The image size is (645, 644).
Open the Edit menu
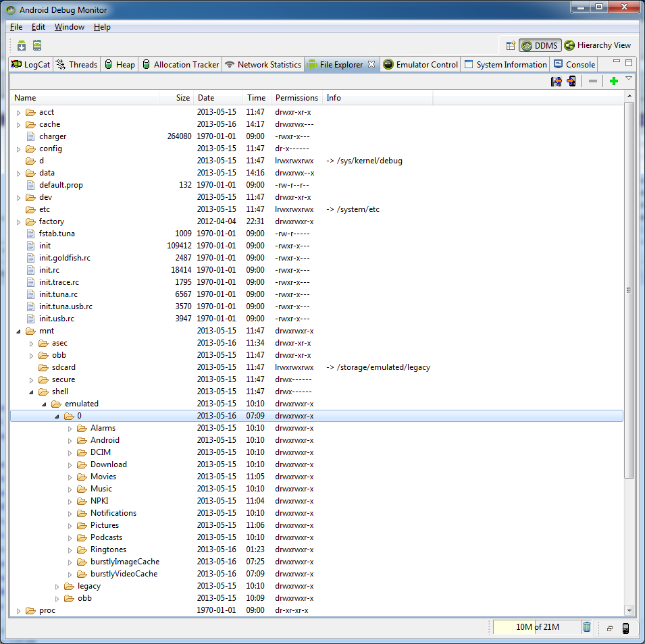[x=38, y=27]
